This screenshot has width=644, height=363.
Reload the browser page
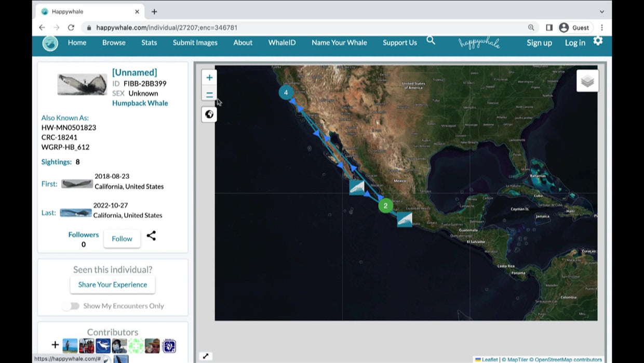(x=71, y=28)
